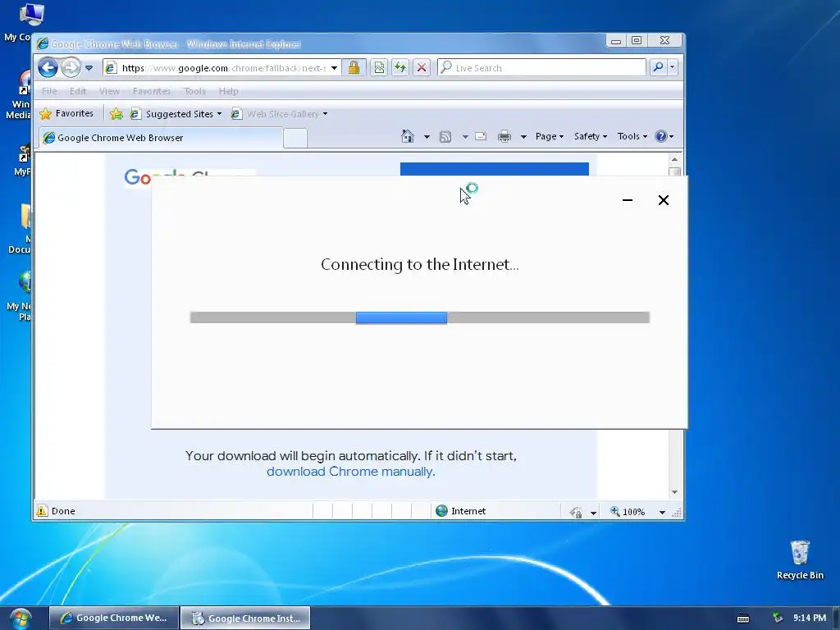This screenshot has height=630, width=840.
Task: Select the Recycle Bin desktop icon
Action: point(800,560)
